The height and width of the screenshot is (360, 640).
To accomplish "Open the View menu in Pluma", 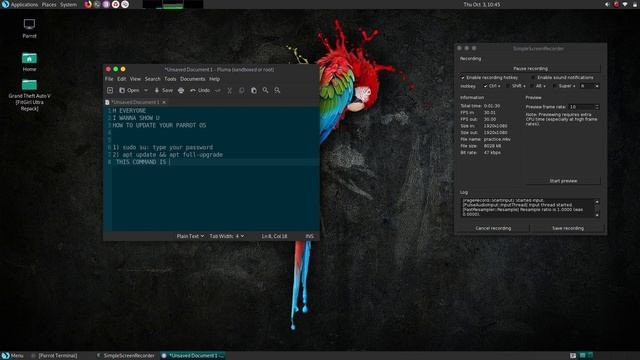I will click(135, 79).
